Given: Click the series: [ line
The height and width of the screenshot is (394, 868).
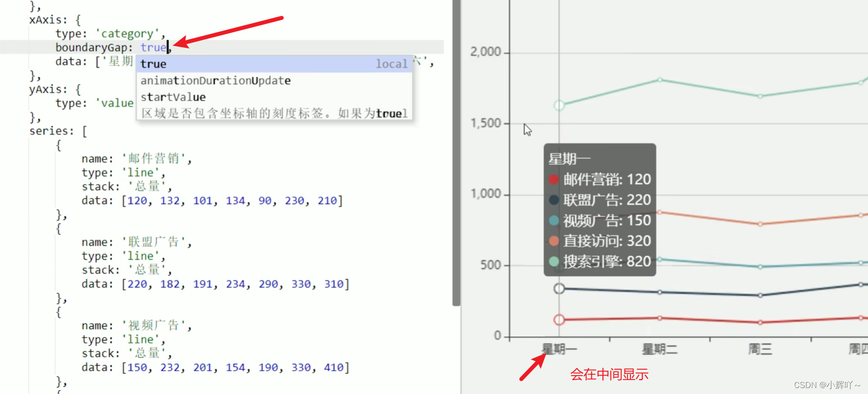Looking at the screenshot, I should pos(58,131).
